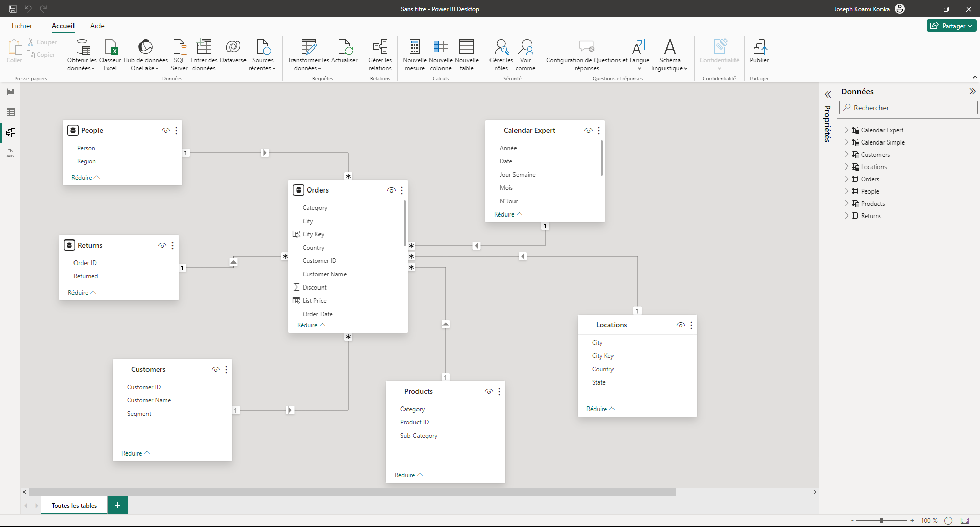This screenshot has height=527, width=980.
Task: Collapse the Orders table card
Action: click(x=311, y=325)
